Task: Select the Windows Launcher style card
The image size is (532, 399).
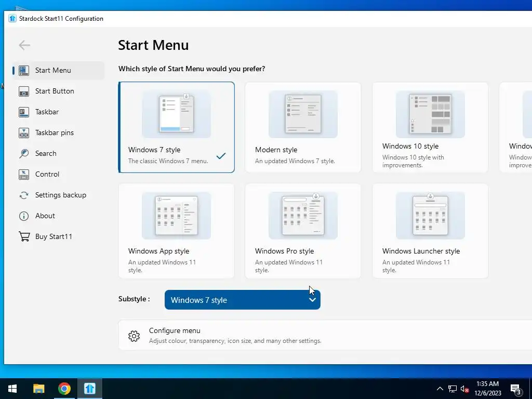Action: pyautogui.click(x=430, y=231)
